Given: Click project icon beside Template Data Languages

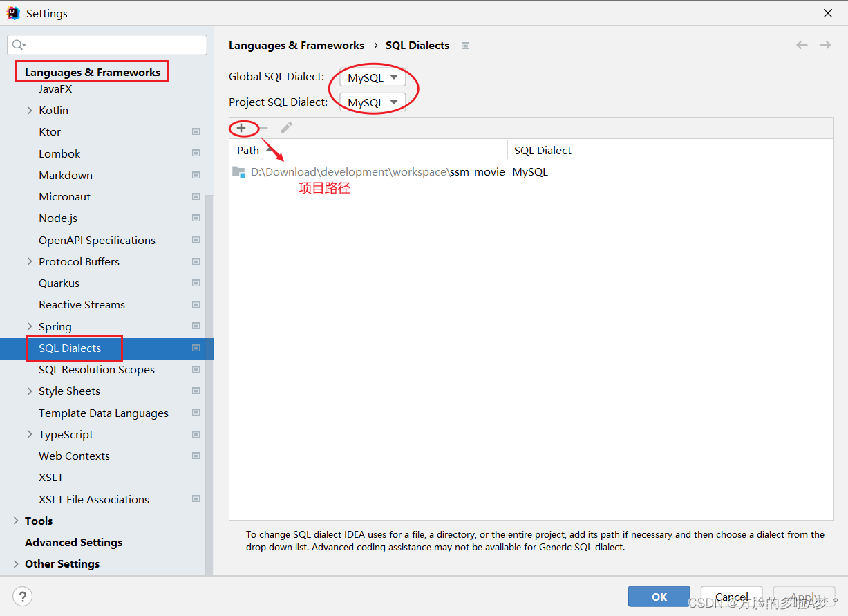Looking at the screenshot, I should point(196,413).
